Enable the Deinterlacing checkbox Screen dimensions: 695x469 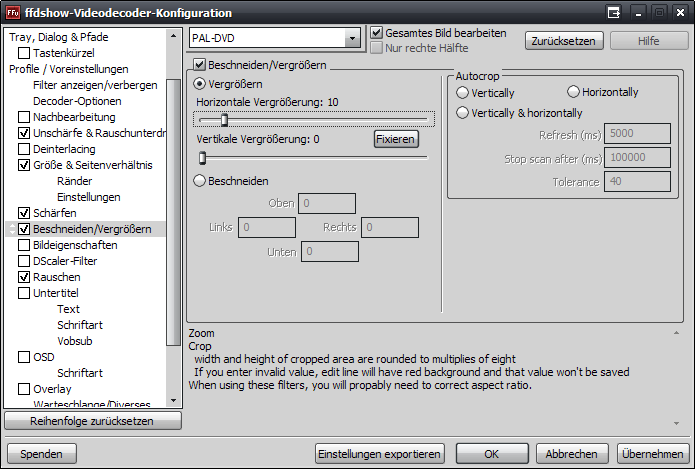pos(24,149)
